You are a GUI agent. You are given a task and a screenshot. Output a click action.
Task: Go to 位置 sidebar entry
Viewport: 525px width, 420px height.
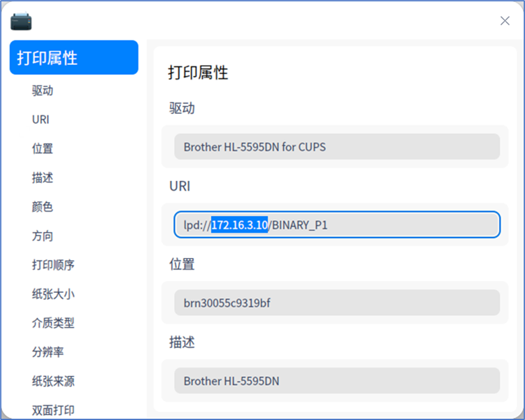coord(43,148)
